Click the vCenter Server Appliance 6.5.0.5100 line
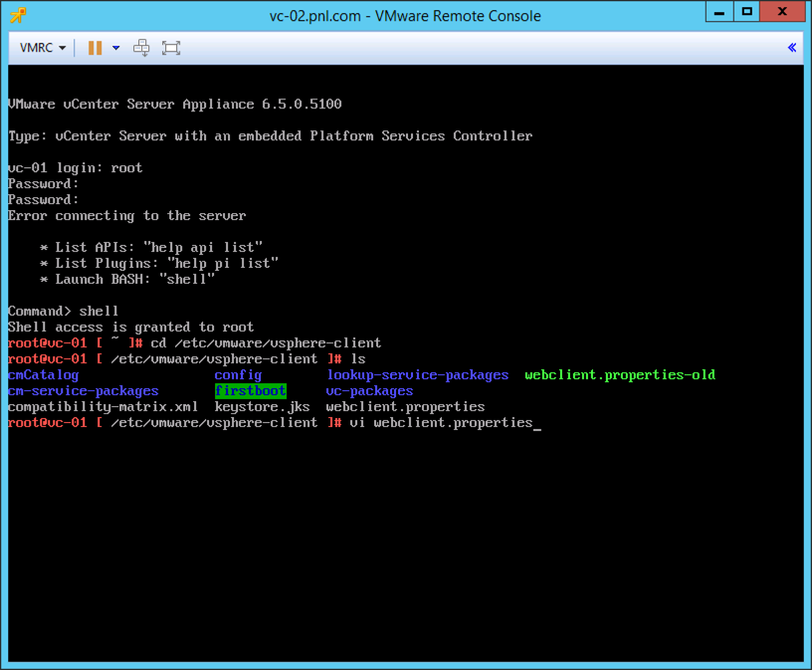The height and width of the screenshot is (670, 812). click(x=174, y=105)
